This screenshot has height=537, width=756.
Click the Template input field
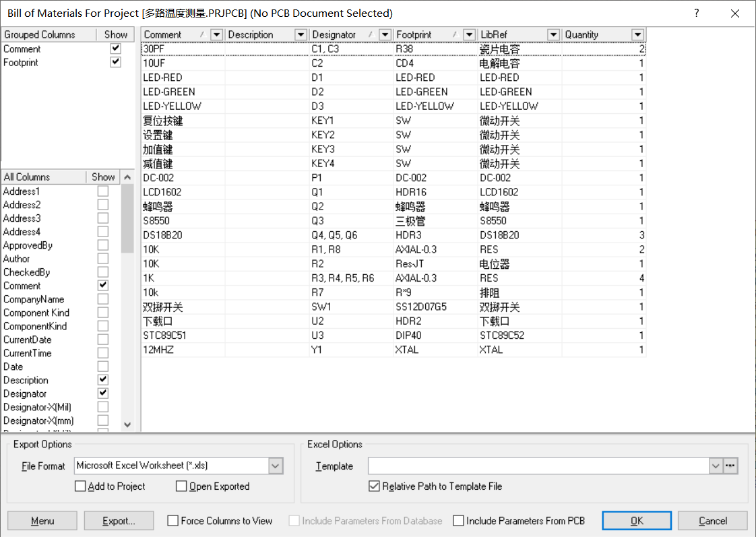tap(538, 466)
